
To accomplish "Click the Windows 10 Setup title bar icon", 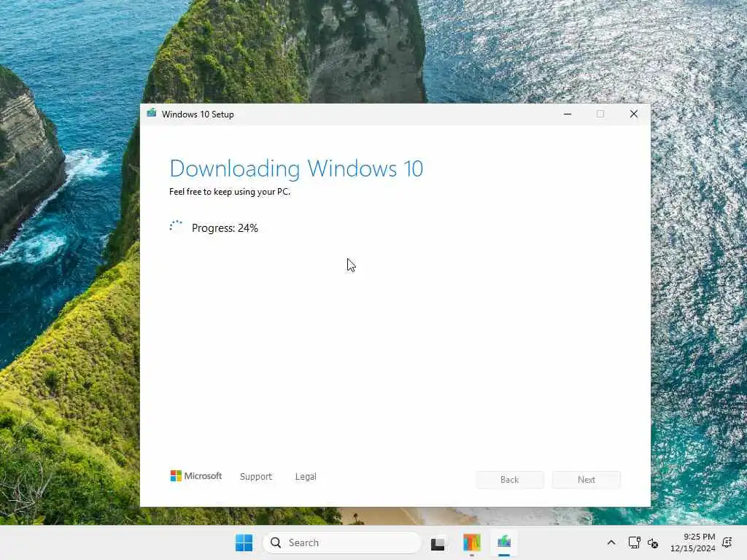I will 152,113.
